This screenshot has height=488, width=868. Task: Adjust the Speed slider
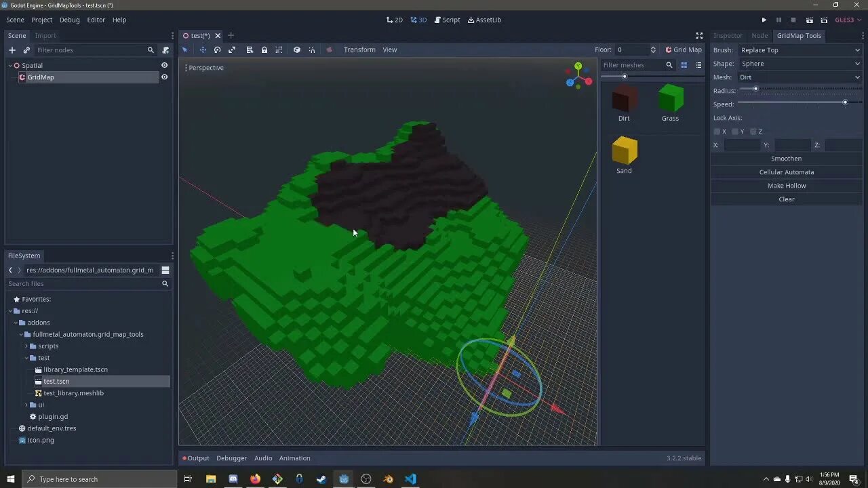800,102
